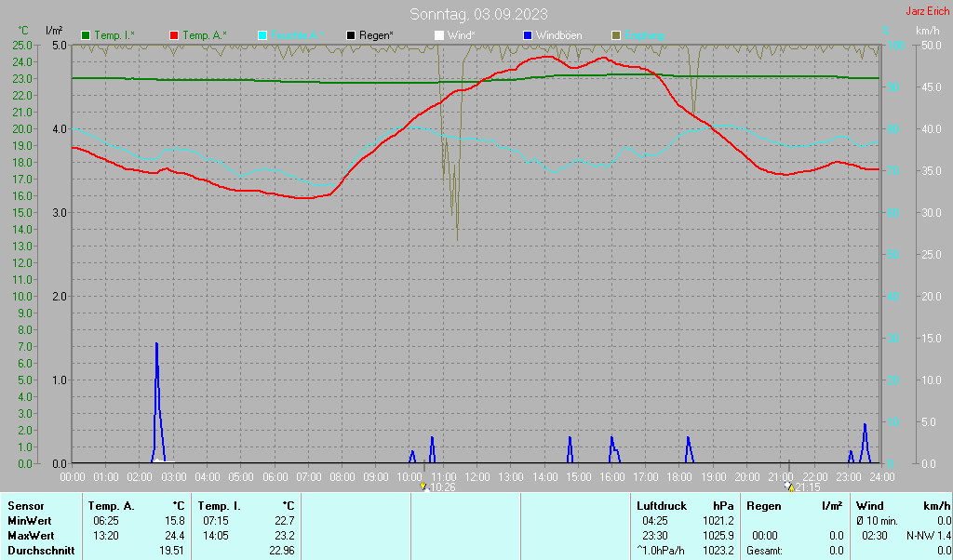
Task: Click the moon icon beside the 21:15 marker
Action: (x=789, y=487)
